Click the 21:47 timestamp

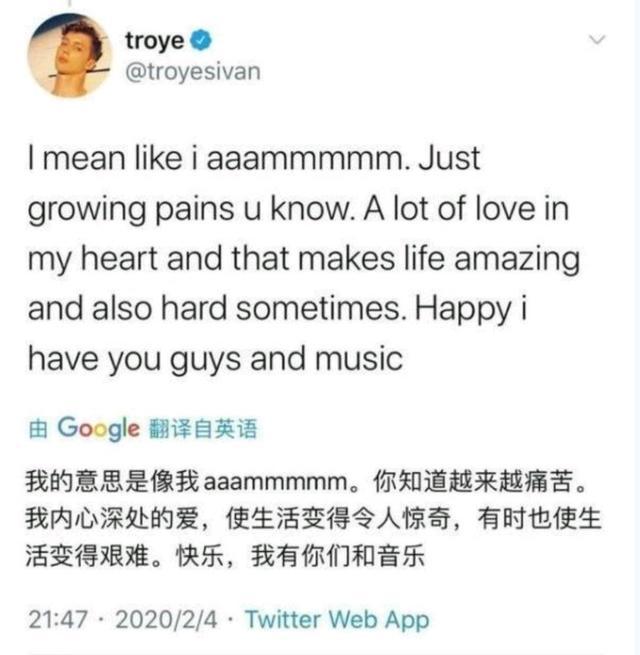coord(58,619)
